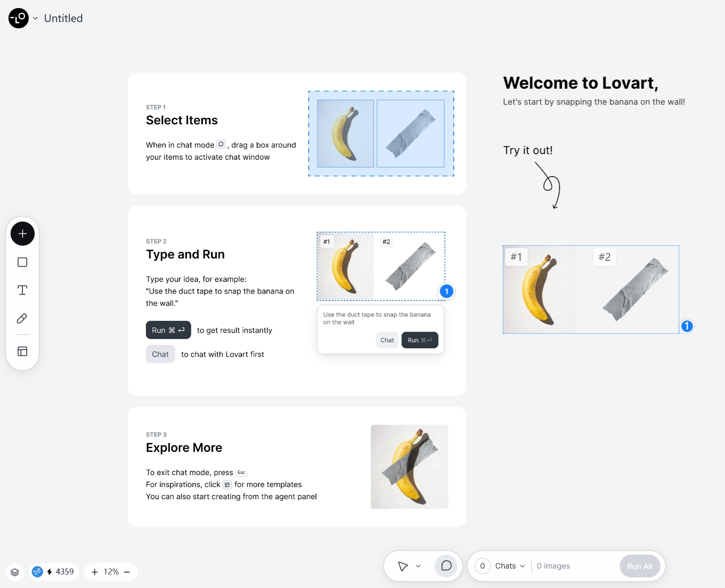The image size is (725, 588).
Task: Select the Pencil draw tool
Action: (x=22, y=318)
